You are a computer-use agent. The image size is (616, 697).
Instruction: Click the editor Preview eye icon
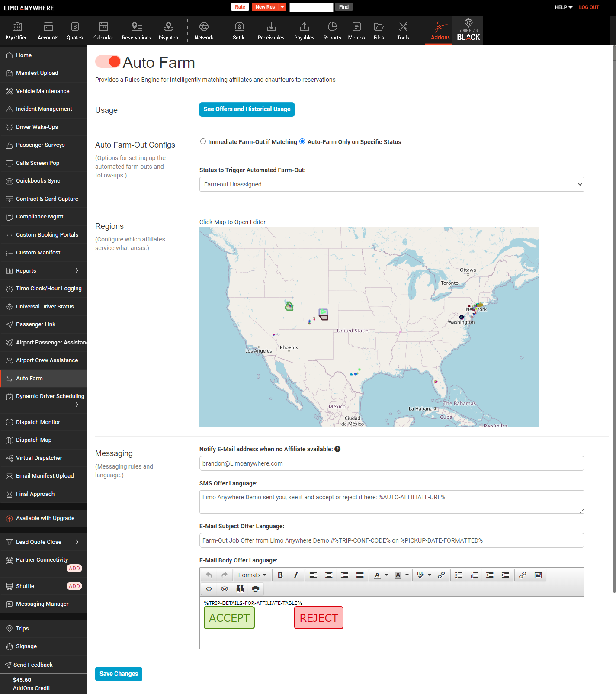(225, 589)
